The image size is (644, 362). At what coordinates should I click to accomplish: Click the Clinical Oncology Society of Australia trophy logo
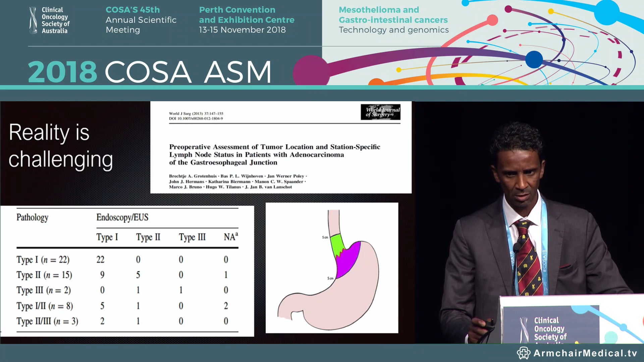pyautogui.click(x=34, y=19)
